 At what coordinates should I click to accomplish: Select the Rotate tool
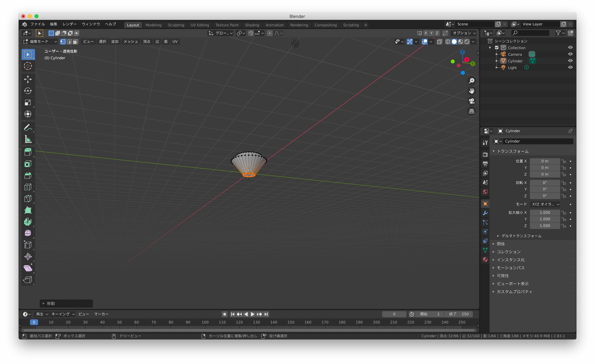coord(28,91)
